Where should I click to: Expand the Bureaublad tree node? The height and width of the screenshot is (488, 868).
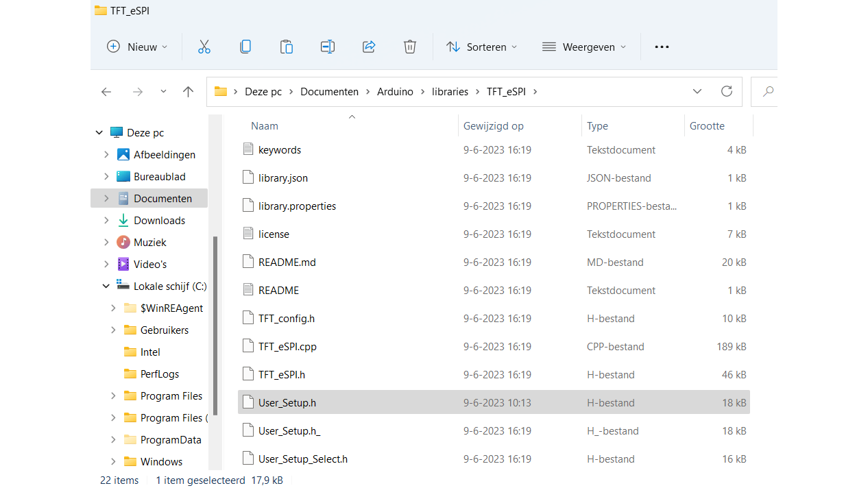coord(106,177)
